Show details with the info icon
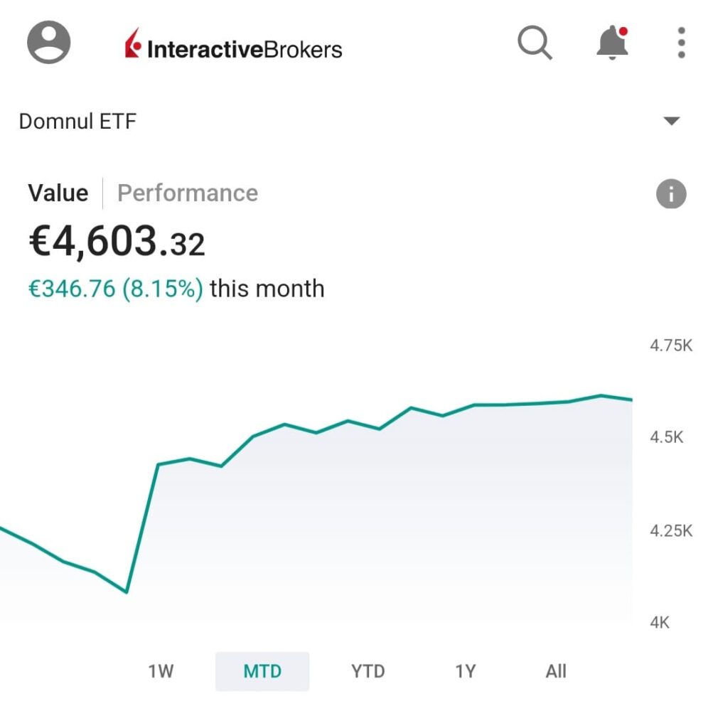 (671, 194)
